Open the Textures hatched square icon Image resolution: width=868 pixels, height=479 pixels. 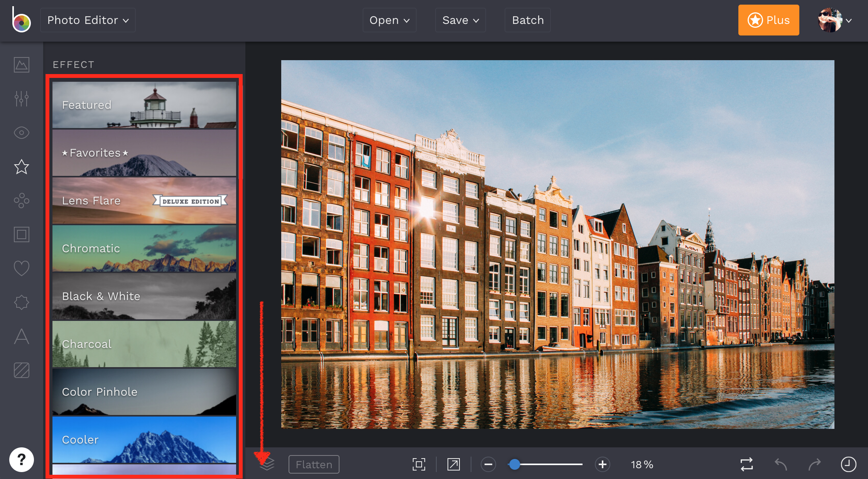tap(22, 370)
